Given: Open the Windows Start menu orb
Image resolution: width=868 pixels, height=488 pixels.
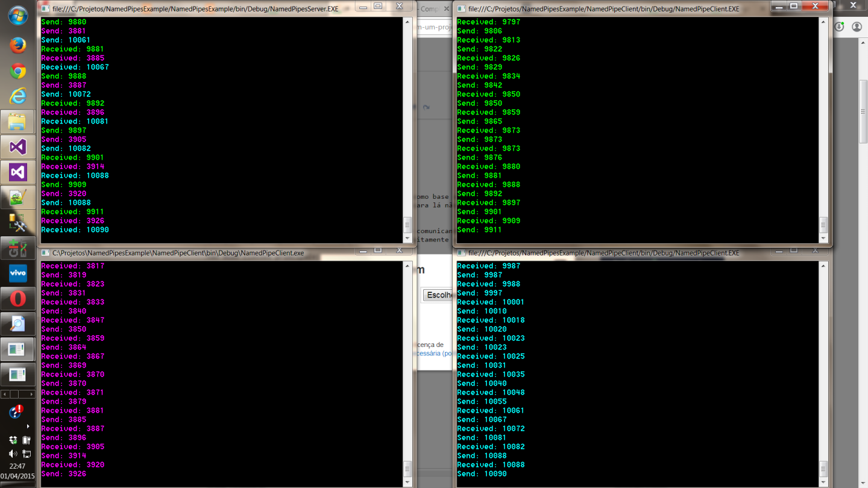Looking at the screenshot, I should pyautogui.click(x=17, y=16).
